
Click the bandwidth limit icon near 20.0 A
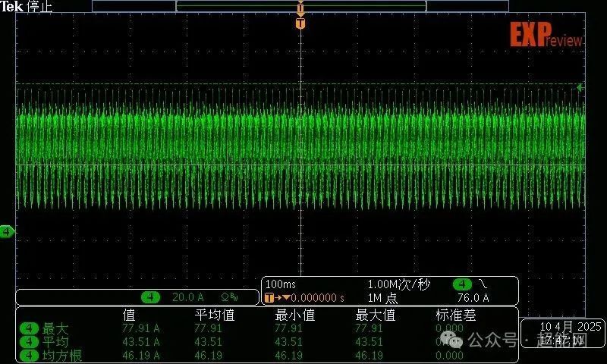229,297
